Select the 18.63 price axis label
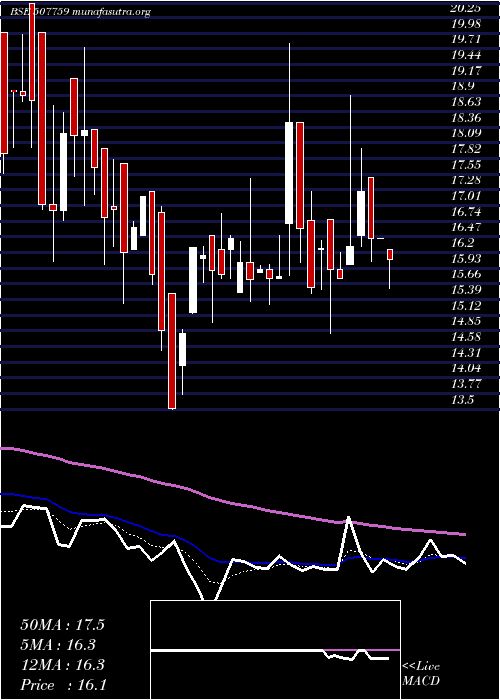Viewport: 500px width, 700px height. tap(465, 101)
